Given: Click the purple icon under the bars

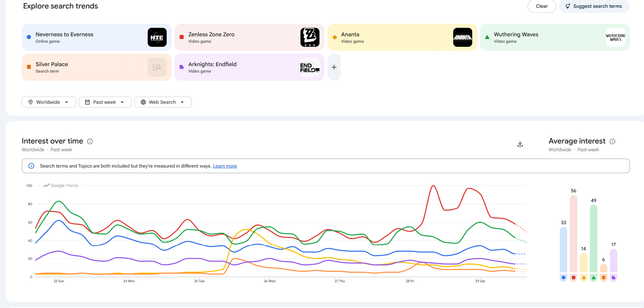Looking at the screenshot, I should click(x=613, y=277).
